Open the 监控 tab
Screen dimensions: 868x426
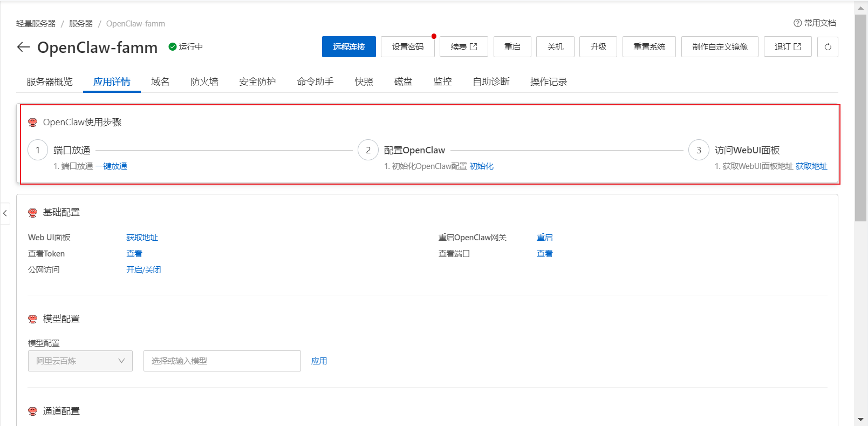pos(443,82)
